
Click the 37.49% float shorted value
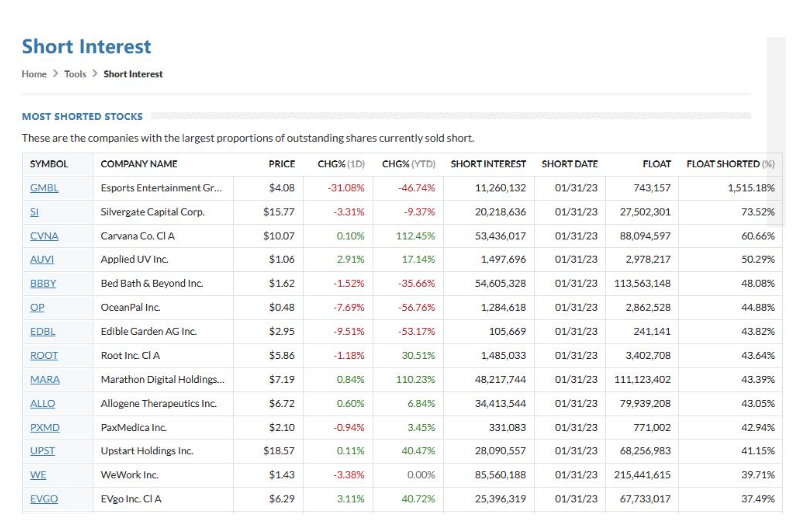(758, 499)
